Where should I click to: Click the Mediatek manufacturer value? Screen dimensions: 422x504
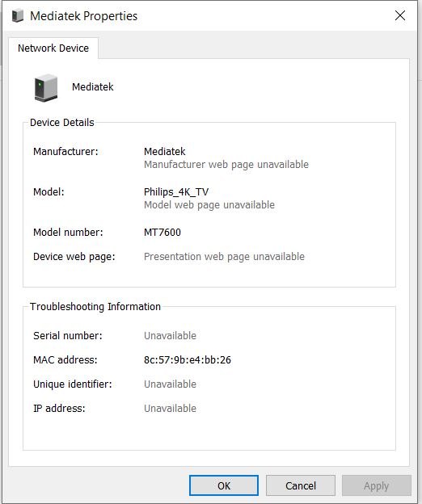pos(165,151)
